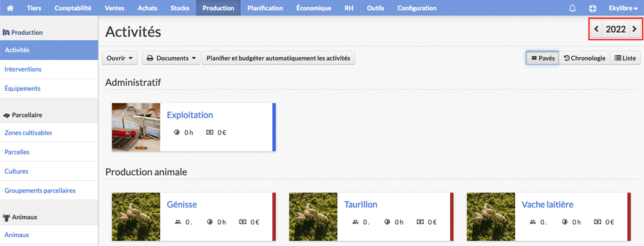Open the Planification menu
This screenshot has width=644, height=246.
point(265,8)
